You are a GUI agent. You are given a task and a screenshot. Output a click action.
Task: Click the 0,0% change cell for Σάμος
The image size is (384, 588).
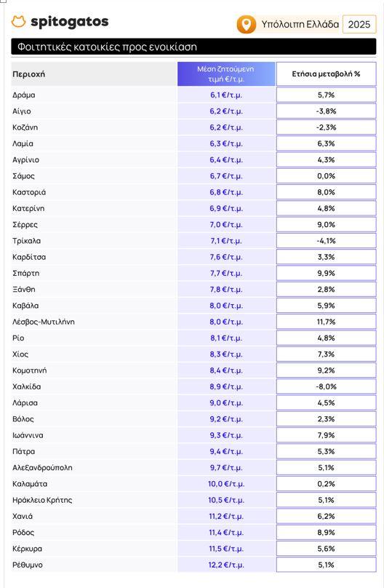(326, 176)
